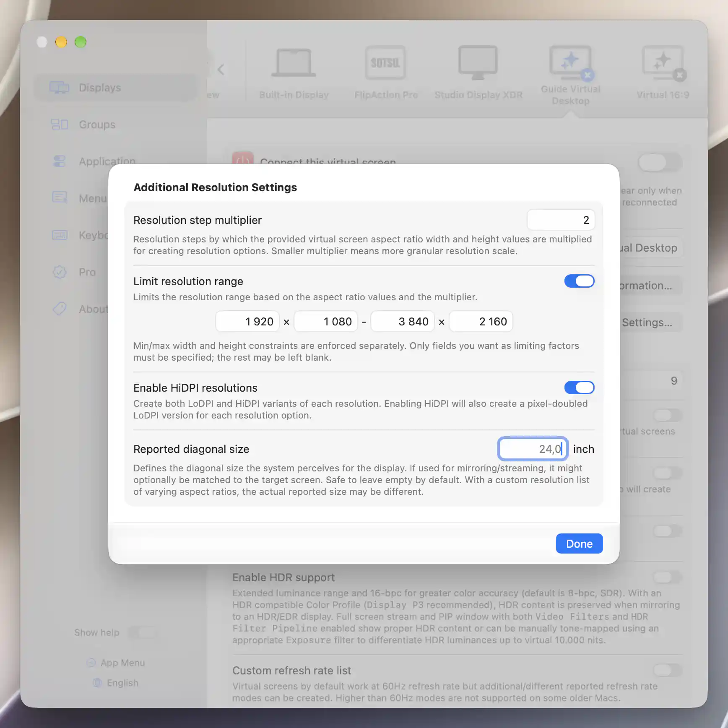Click the App Menu link
This screenshot has width=728, height=728.
pyautogui.click(x=122, y=663)
